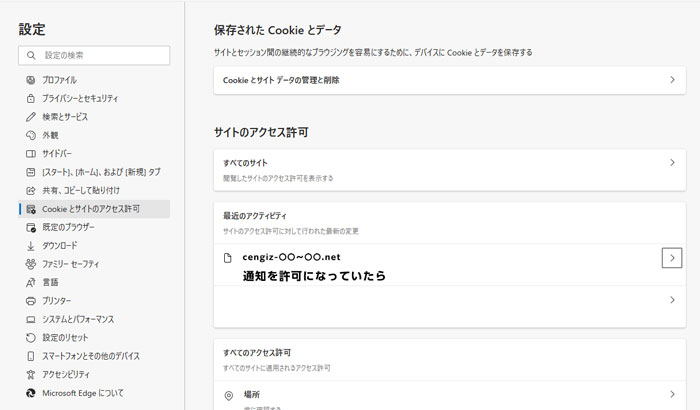Viewport: 700px width, 410px height.
Task: Expand the location (場所) permission row
Action: click(450, 395)
